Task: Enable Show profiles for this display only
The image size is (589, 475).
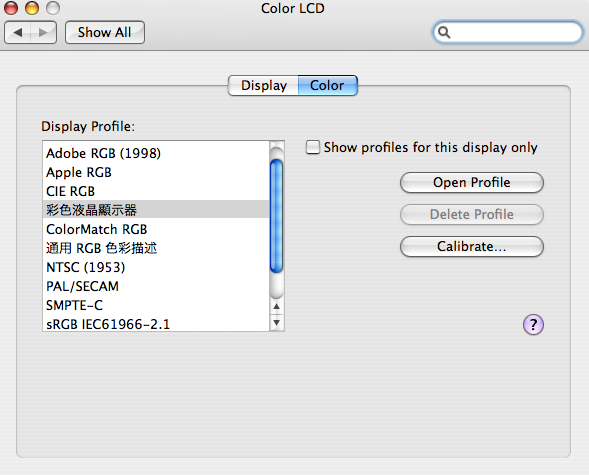Action: pyautogui.click(x=313, y=147)
